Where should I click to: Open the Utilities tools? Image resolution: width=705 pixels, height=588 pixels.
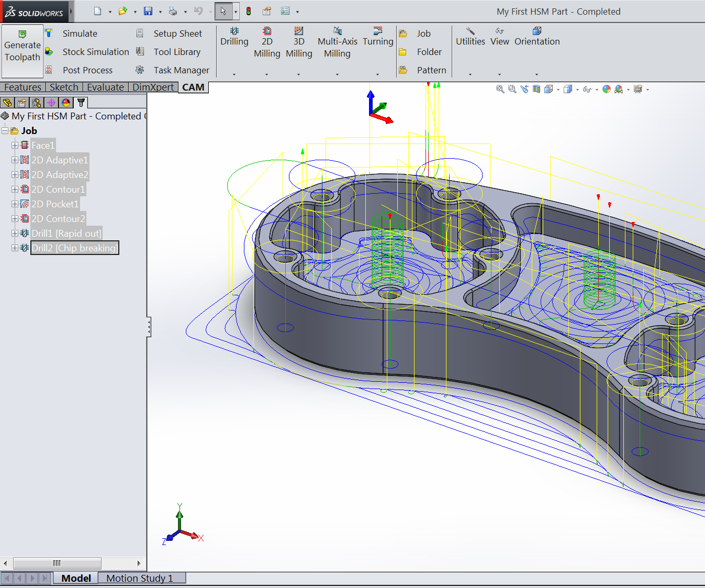tap(471, 37)
